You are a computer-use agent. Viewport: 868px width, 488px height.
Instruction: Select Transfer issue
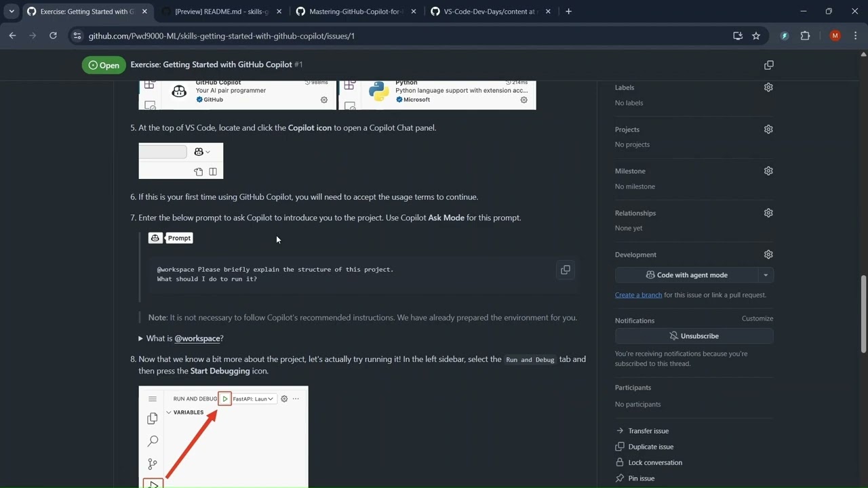coord(642,431)
